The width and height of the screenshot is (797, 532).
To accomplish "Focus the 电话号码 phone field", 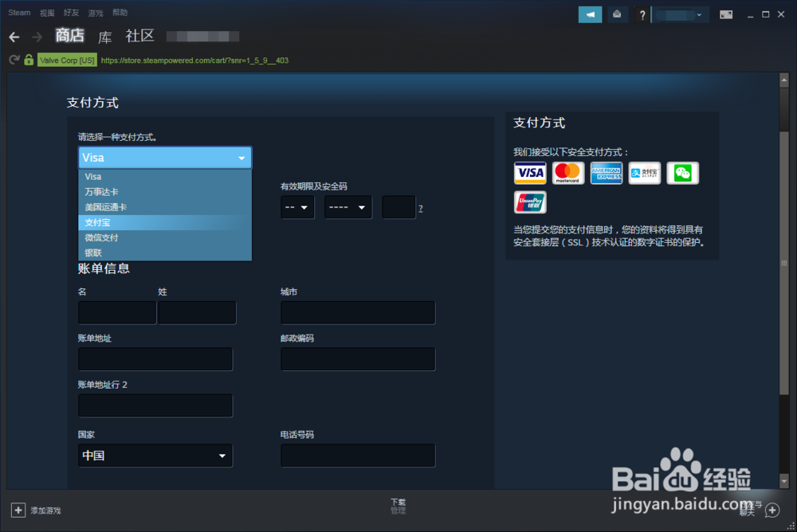I will 358,456.
